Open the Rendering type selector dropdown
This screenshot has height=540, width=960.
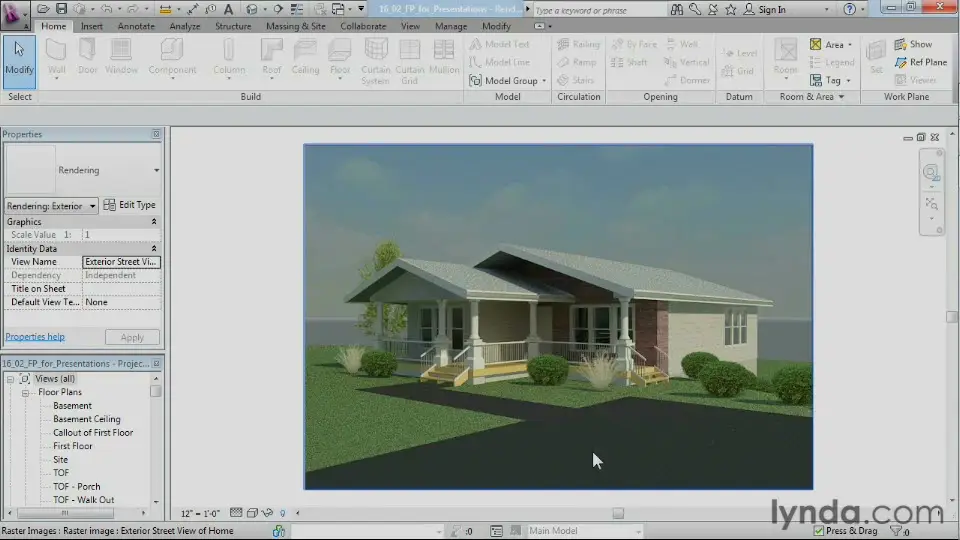(156, 170)
